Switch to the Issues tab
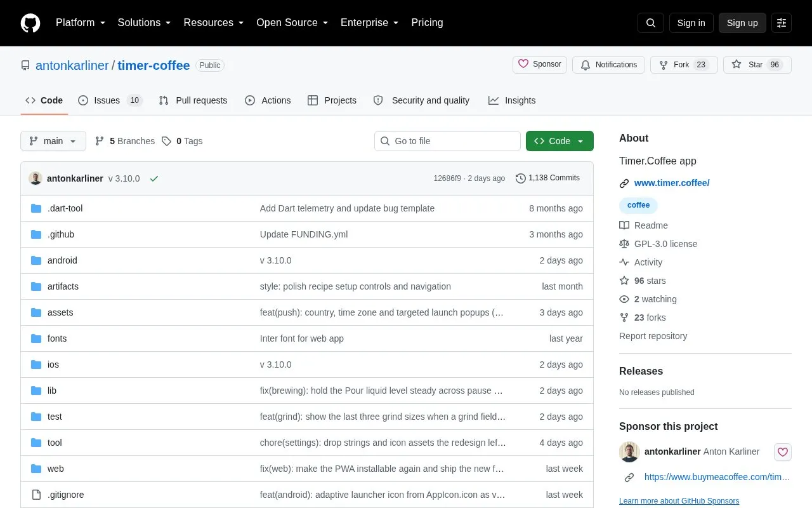 [110, 100]
